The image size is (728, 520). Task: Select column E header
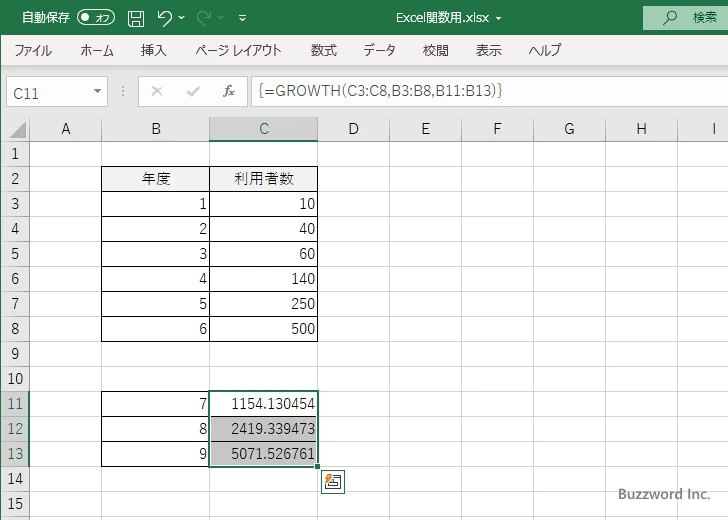click(x=425, y=129)
